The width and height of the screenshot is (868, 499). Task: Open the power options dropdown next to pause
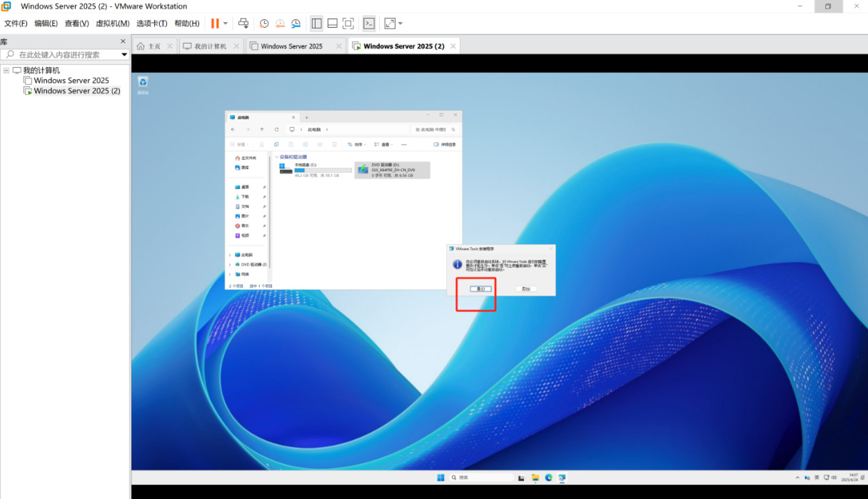point(226,24)
